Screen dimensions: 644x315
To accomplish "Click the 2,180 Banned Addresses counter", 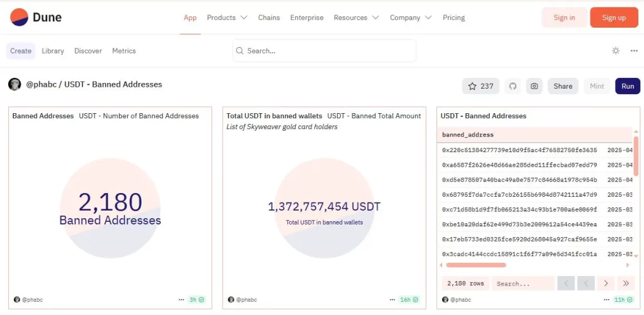I will [110, 209].
